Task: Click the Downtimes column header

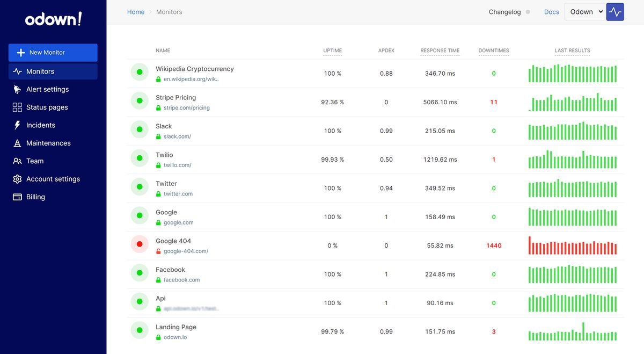Action: (x=494, y=50)
